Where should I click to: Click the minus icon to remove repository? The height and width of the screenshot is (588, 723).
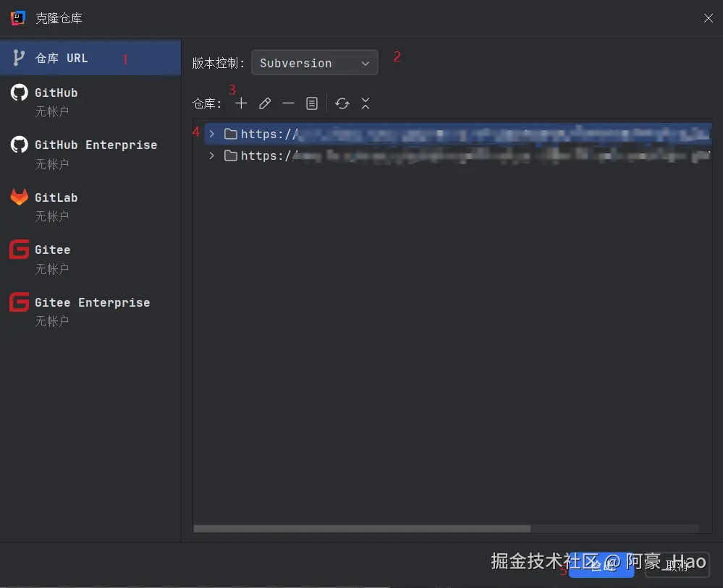click(x=288, y=103)
